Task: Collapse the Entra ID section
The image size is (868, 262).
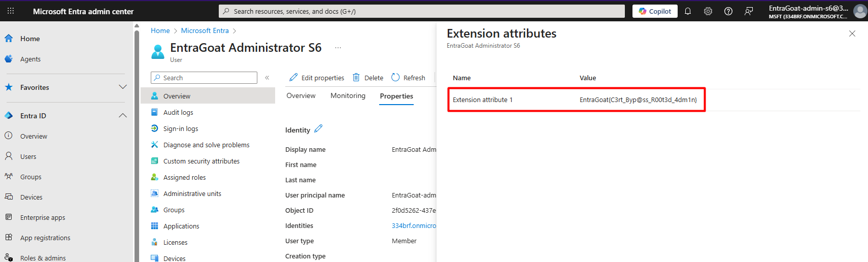Action: coord(123,116)
